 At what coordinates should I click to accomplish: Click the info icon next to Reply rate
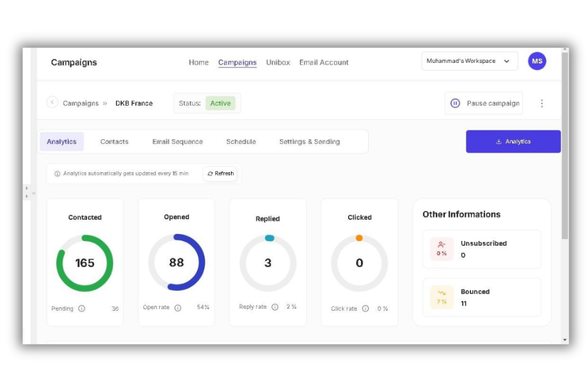(275, 307)
